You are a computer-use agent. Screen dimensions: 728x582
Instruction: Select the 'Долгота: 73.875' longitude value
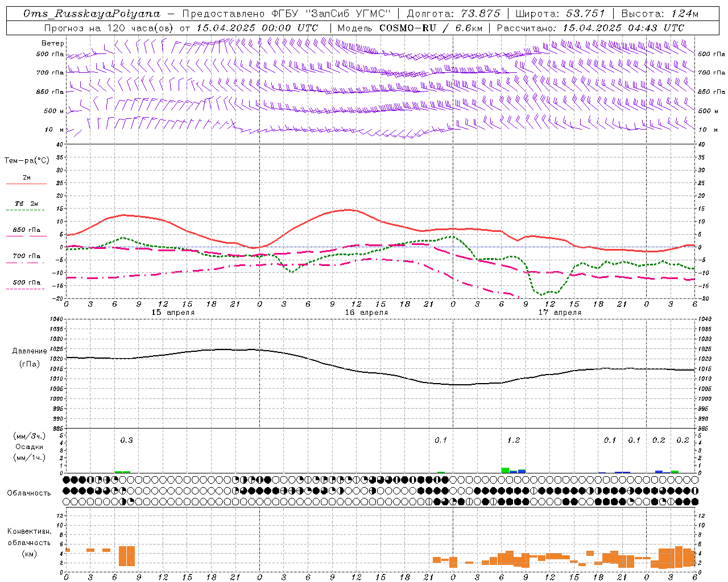[454, 14]
